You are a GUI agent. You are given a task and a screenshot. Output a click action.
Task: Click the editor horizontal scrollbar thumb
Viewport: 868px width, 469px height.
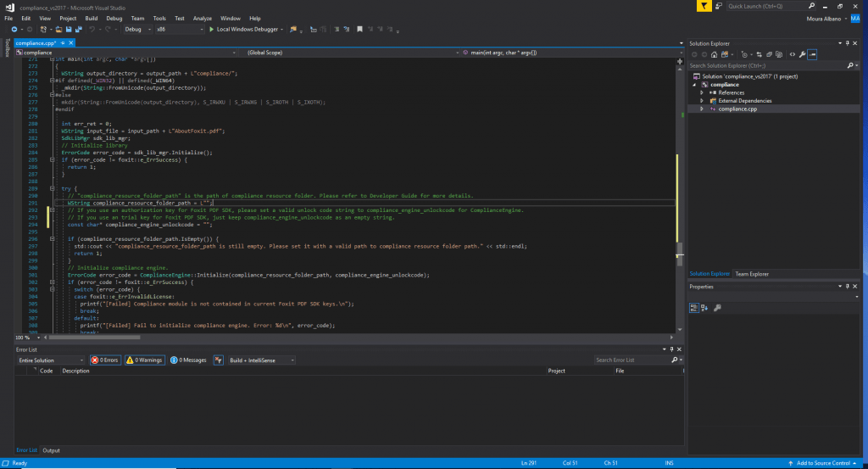click(x=94, y=338)
